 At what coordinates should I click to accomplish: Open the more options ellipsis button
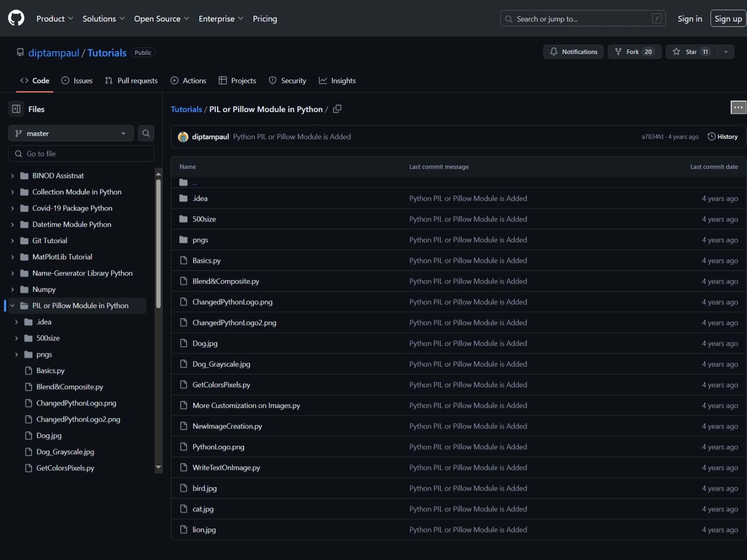738,107
